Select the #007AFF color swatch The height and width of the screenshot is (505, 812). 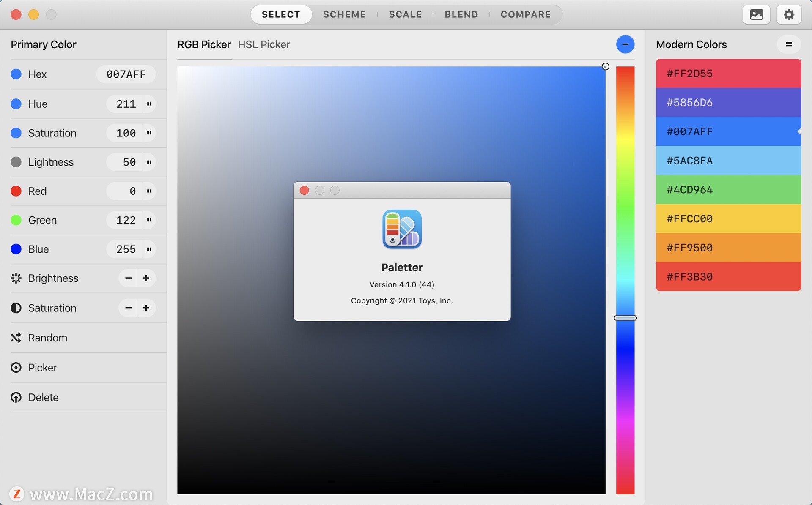[x=728, y=131]
